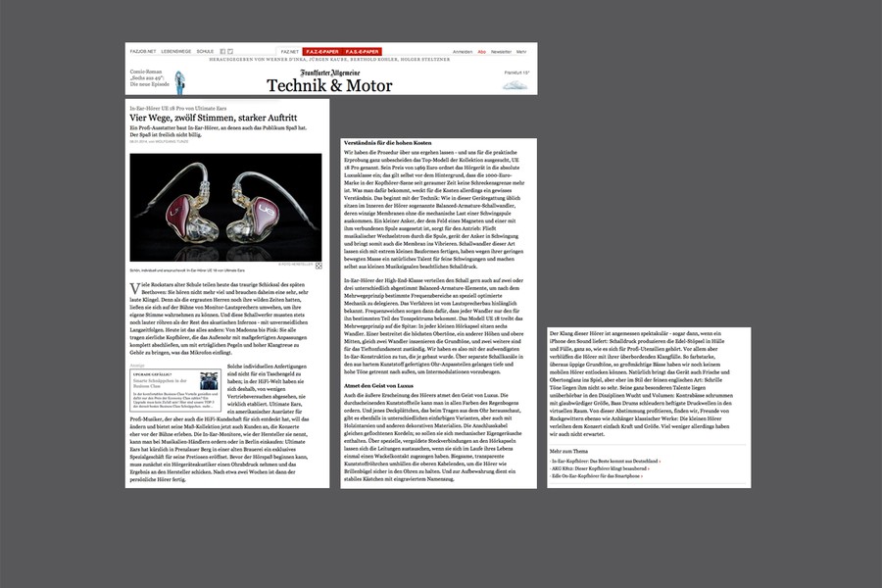Click kicker "In-Ear-Hörer UE 18 Pro von Ultimate Ears"
The image size is (882, 588).
[178, 108]
